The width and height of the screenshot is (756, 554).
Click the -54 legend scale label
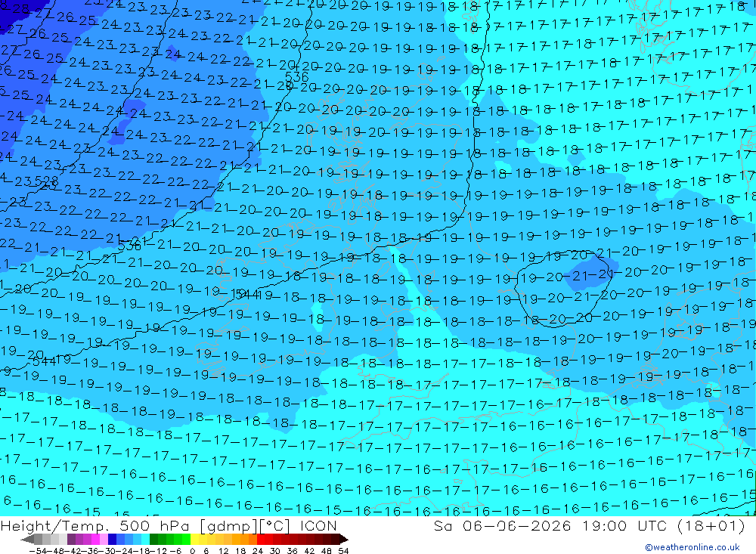pos(38,551)
